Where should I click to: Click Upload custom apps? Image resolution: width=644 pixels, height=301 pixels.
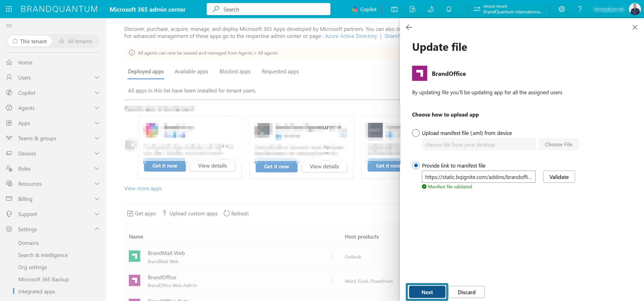(190, 214)
